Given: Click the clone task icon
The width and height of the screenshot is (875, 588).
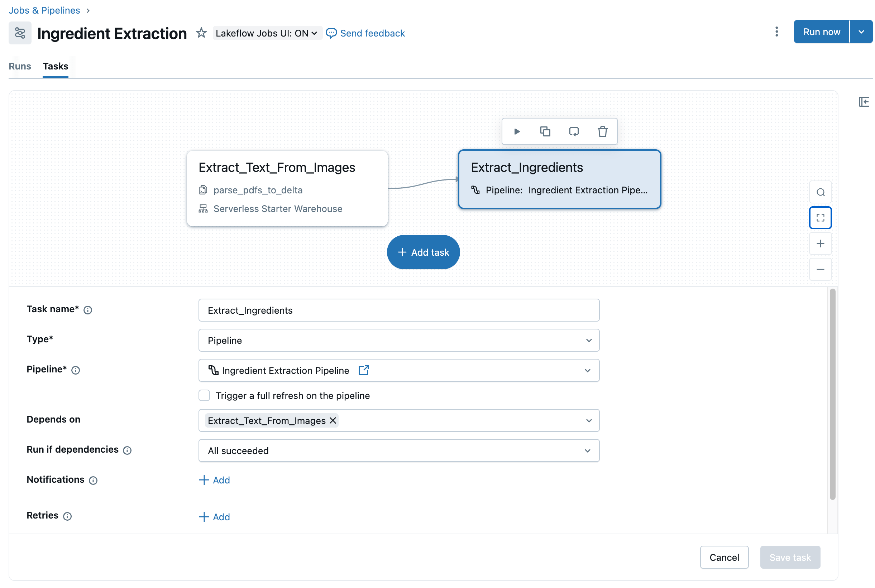Looking at the screenshot, I should pyautogui.click(x=545, y=132).
